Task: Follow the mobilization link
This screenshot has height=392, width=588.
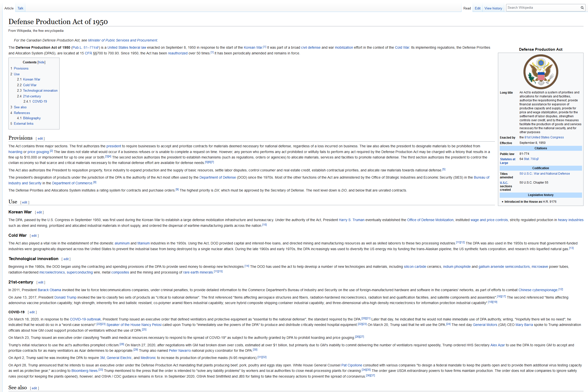Action: point(344,47)
